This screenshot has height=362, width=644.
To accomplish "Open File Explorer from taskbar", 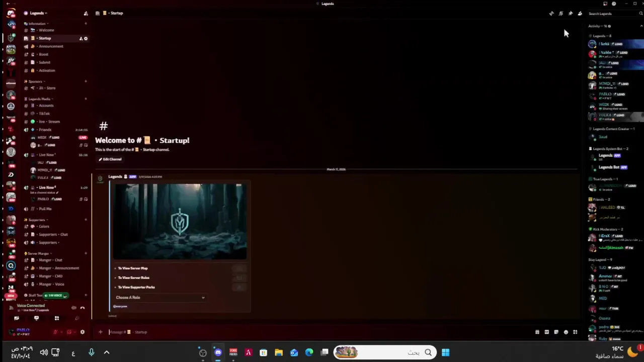I will 279,352.
